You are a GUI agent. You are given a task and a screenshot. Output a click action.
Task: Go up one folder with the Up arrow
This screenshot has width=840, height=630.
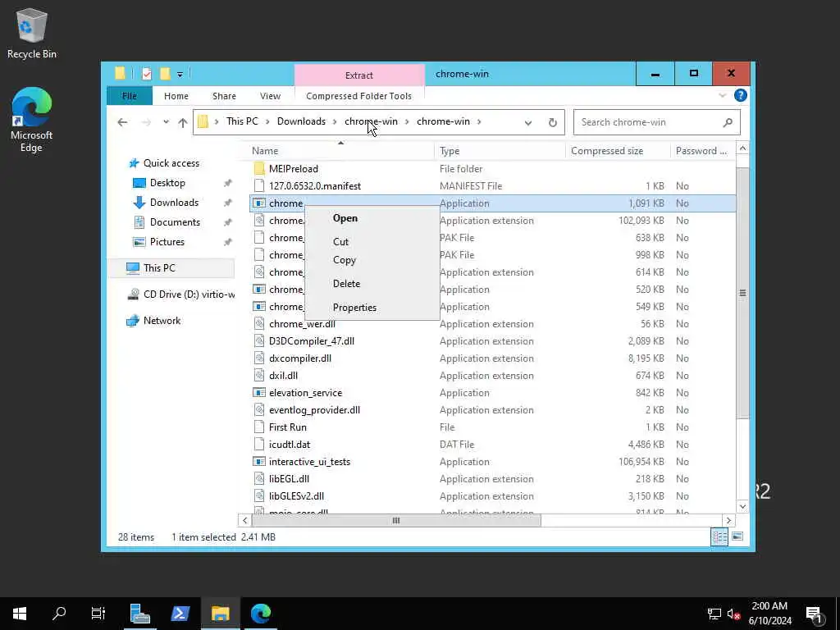(x=183, y=122)
